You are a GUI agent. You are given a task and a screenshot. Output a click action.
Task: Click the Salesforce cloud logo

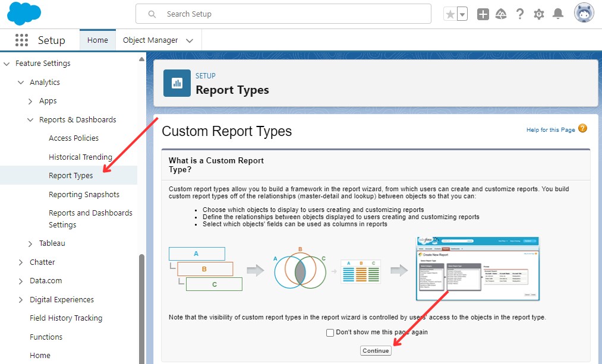point(24,13)
